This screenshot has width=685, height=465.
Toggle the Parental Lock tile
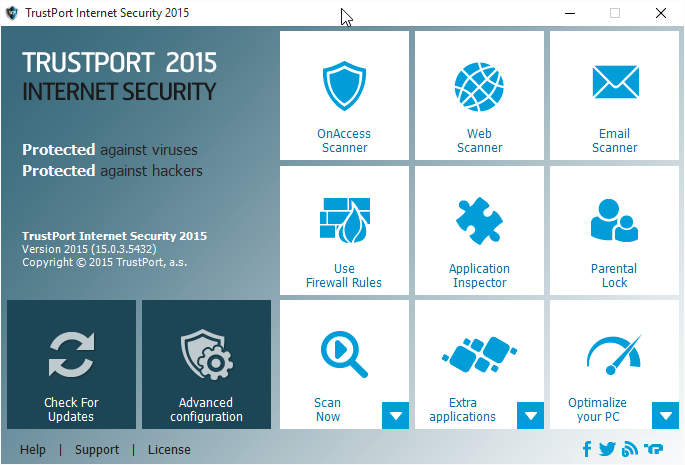(x=614, y=230)
